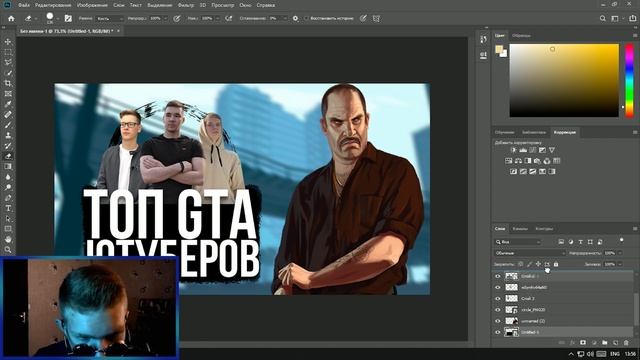Open the Layers panel menu

pyautogui.click(x=635, y=229)
